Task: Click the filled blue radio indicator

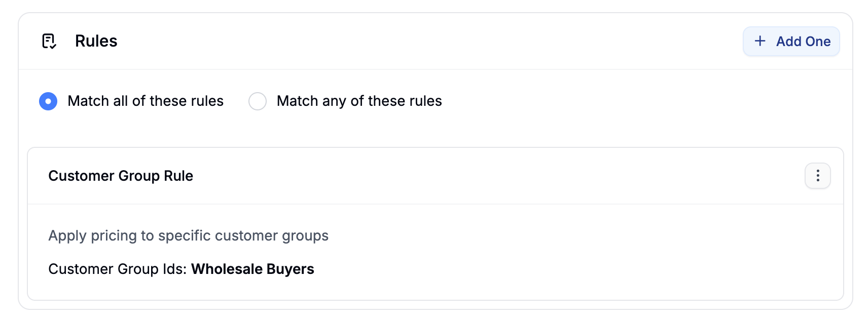Action: (x=48, y=101)
